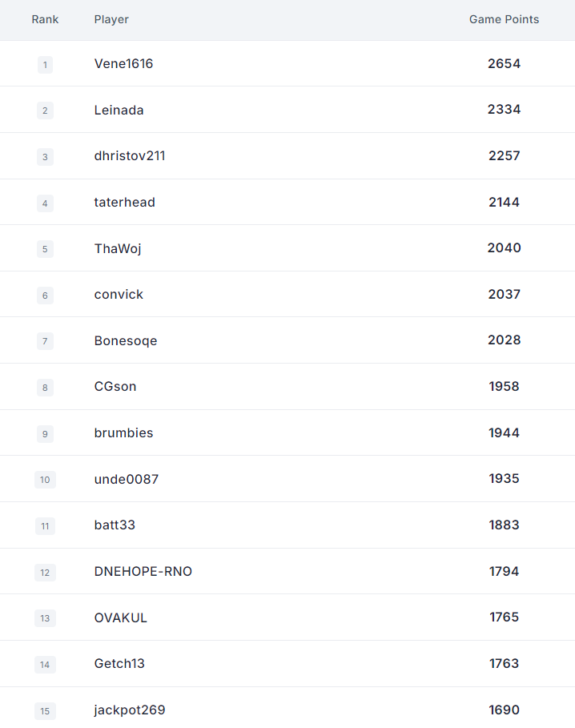Click player unde0087
This screenshot has width=575, height=728.
pos(127,479)
